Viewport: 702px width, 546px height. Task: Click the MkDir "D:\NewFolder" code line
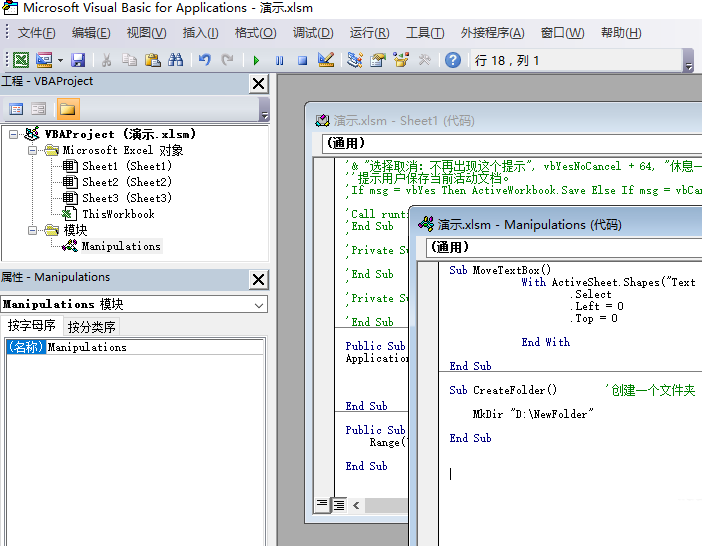click(533, 414)
